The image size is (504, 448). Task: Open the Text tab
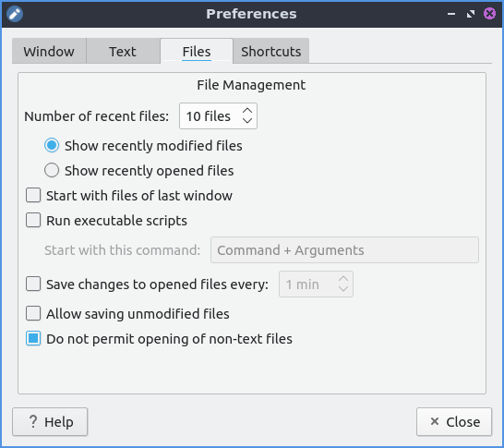123,51
